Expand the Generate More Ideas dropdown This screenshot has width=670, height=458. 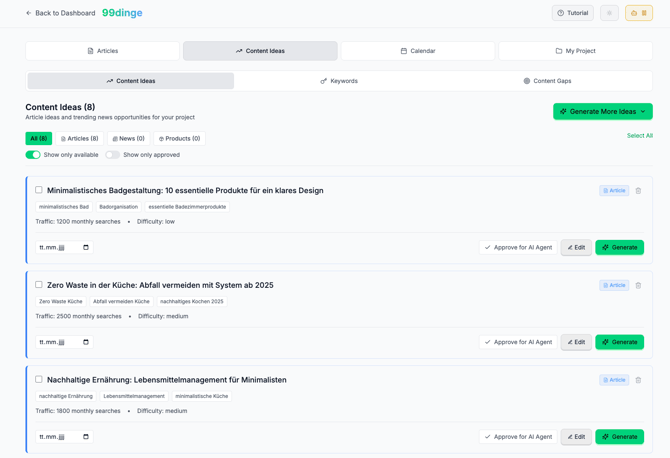pos(602,112)
